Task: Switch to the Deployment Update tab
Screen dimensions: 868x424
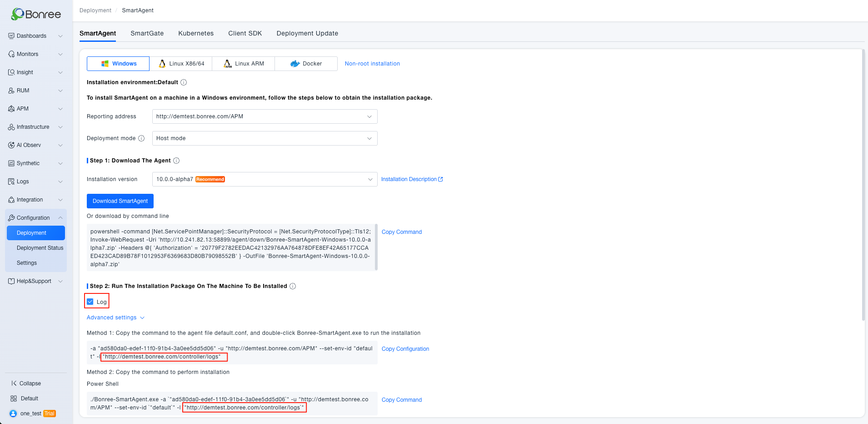Action: point(307,33)
